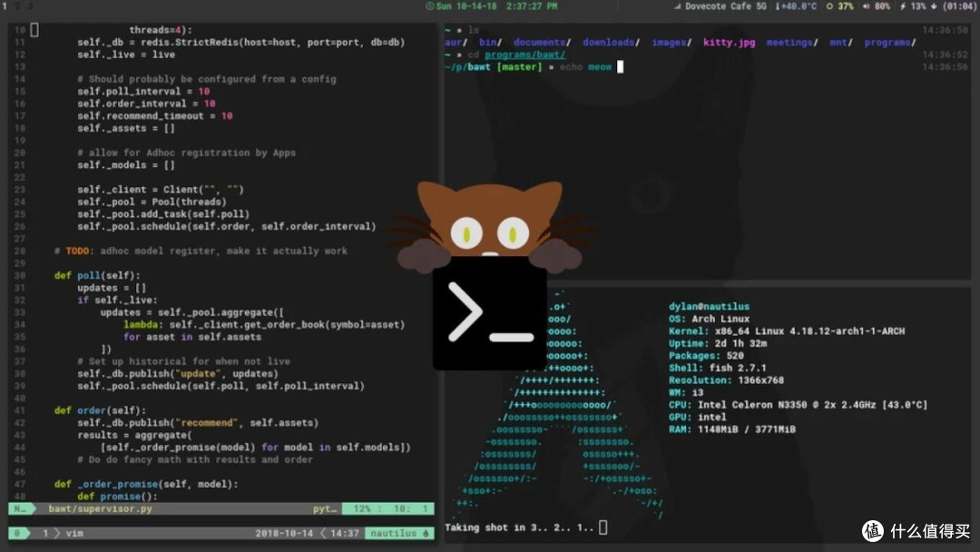Click the programs/ directory in ls output

pyautogui.click(x=890, y=43)
